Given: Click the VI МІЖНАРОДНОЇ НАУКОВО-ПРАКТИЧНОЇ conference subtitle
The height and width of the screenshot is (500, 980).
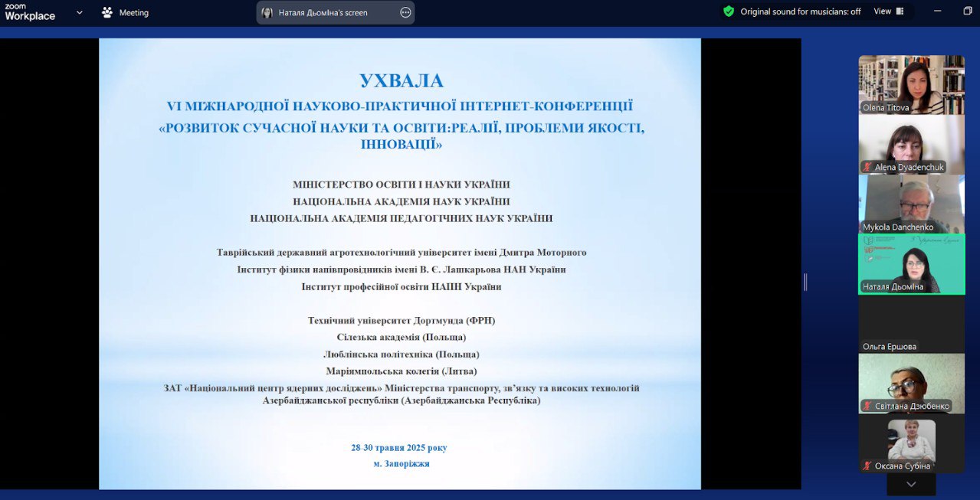Looking at the screenshot, I should pos(400,106).
